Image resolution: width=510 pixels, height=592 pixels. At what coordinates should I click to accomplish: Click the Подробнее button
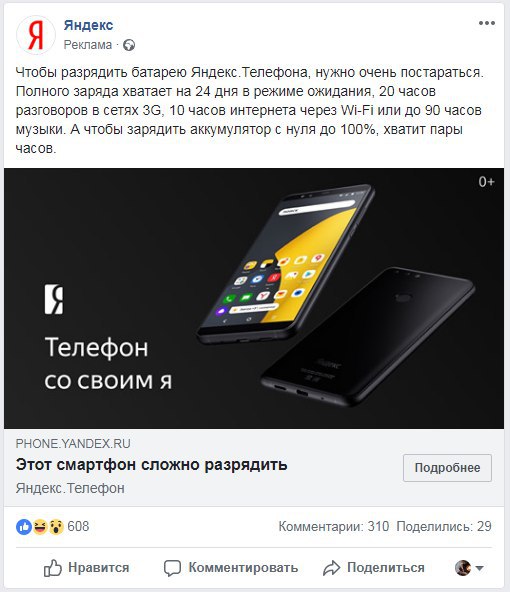[x=447, y=468]
